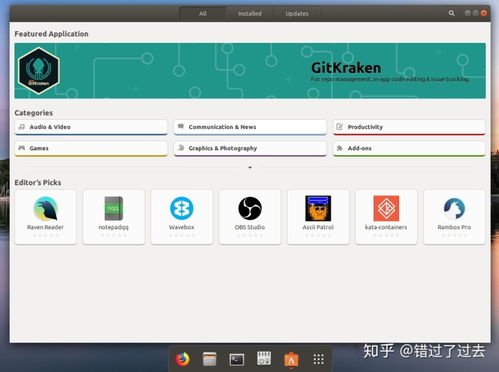Screen dimensions: 499x372
Task: Click the Productivity edit icon
Action: tap(340, 127)
